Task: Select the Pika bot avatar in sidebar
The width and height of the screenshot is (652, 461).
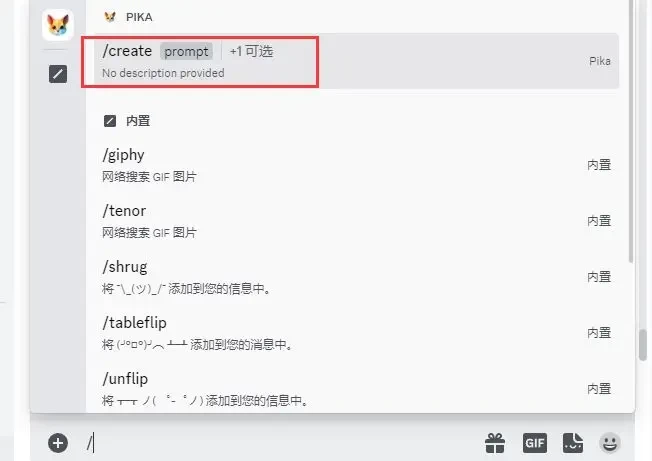Action: 58,25
